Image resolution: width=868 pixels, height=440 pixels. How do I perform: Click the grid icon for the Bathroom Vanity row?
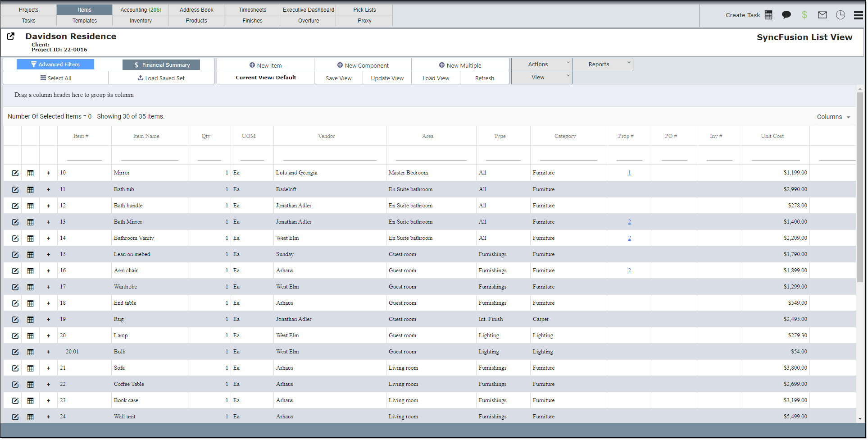[x=30, y=238]
